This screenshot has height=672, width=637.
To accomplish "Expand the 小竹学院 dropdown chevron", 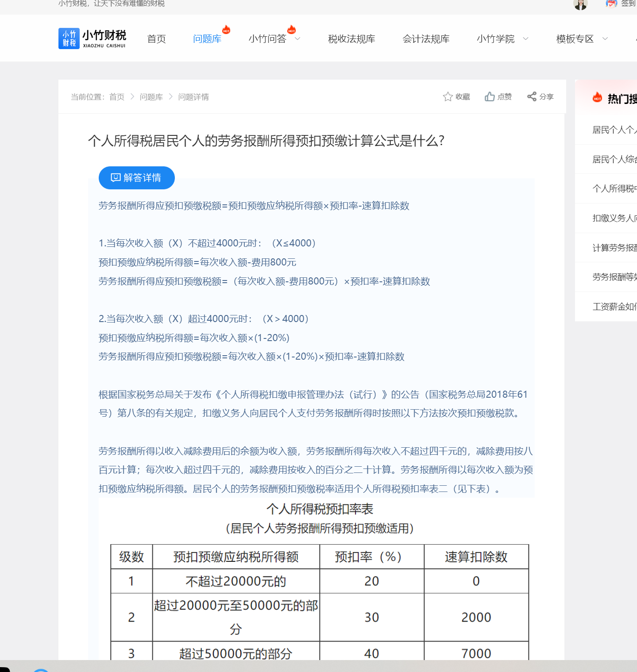I will pos(525,39).
